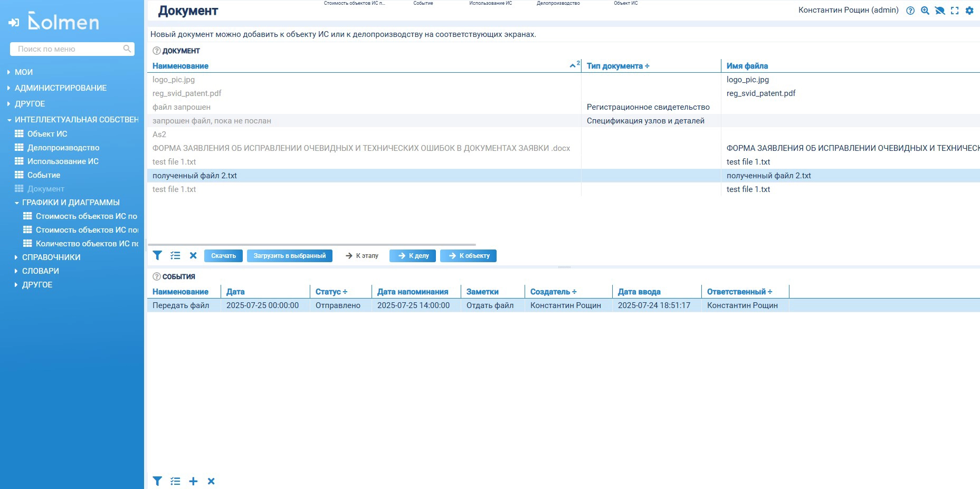
Task: Click the horizontal scrollbar under the document table
Action: tap(311, 245)
